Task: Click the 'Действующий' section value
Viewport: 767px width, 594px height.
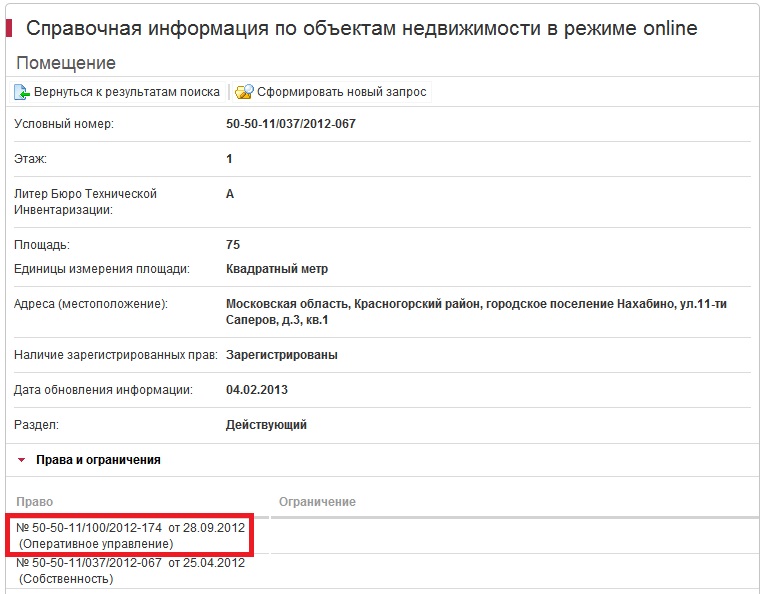Action: tap(266, 425)
